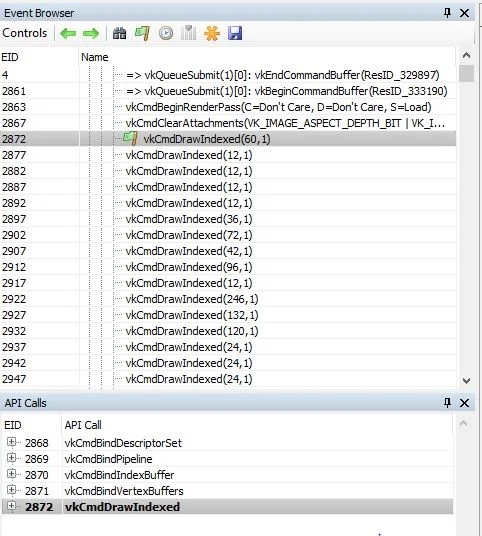
Task: Close the API Calls panel
Action: tap(464, 403)
